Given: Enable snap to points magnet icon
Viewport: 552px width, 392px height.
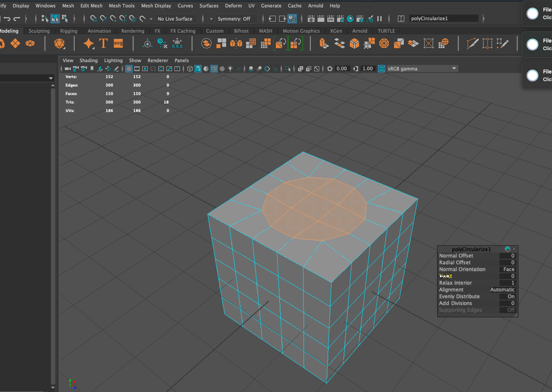Looking at the screenshot, I should [113, 19].
